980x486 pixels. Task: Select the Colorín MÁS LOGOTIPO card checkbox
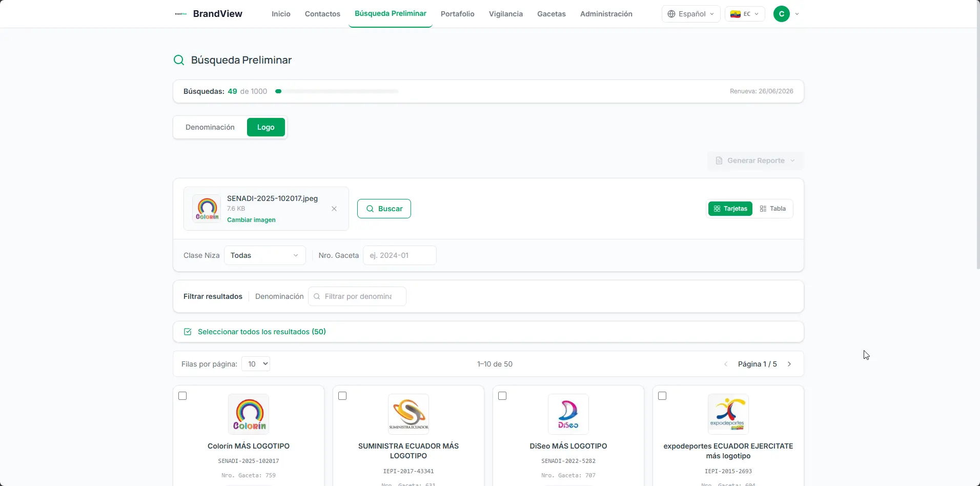point(182,396)
